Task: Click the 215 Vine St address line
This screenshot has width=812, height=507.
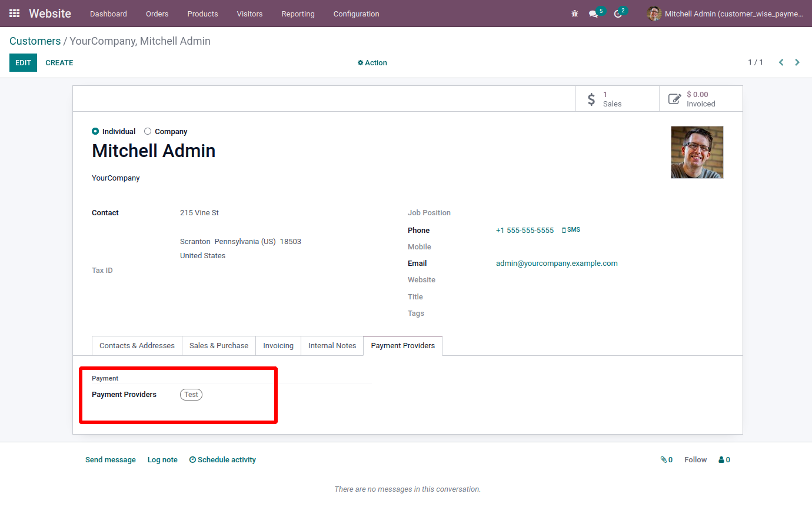Action: click(199, 213)
